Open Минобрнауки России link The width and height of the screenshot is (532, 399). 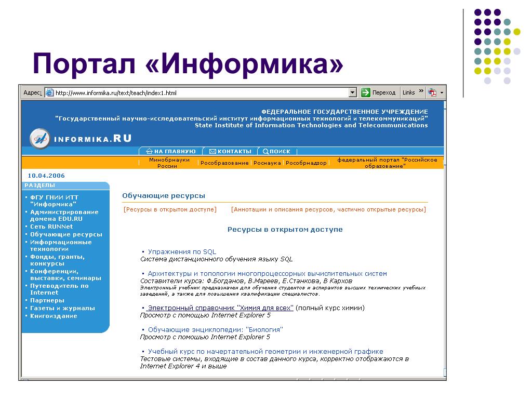(x=169, y=163)
